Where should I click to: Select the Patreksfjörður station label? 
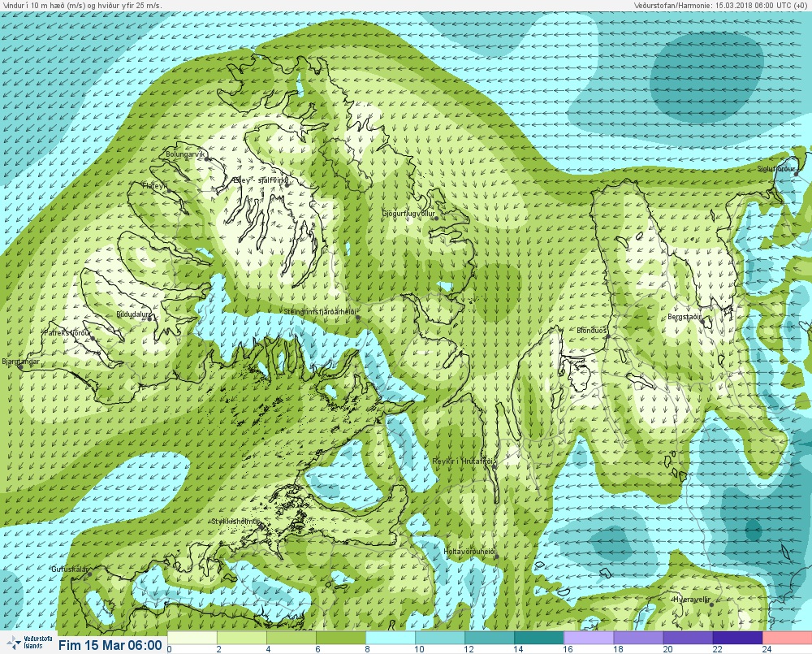[x=67, y=333]
